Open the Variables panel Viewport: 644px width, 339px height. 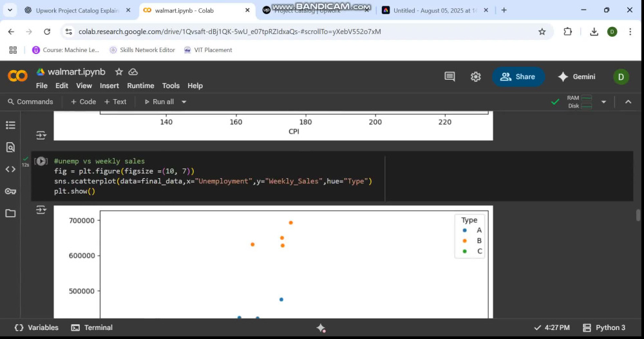tap(37, 327)
